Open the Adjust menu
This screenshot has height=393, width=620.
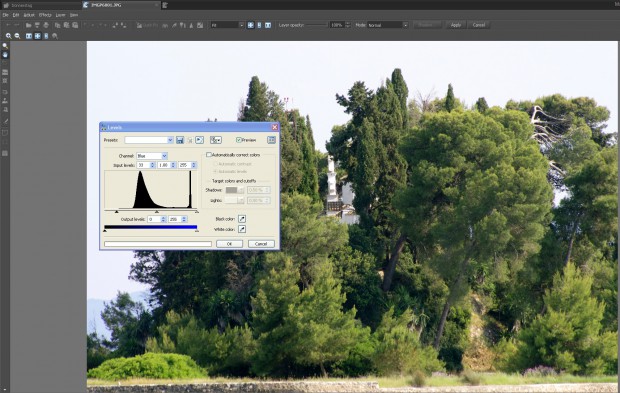point(29,15)
